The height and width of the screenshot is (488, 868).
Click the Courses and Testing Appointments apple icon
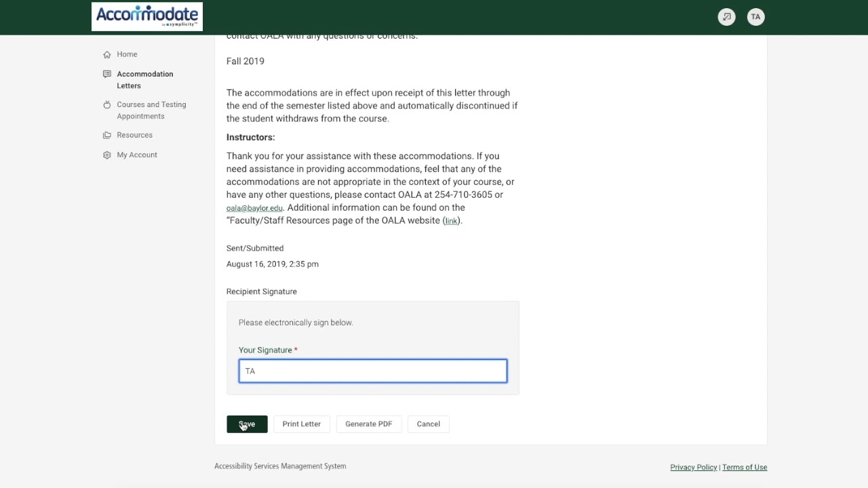click(107, 104)
